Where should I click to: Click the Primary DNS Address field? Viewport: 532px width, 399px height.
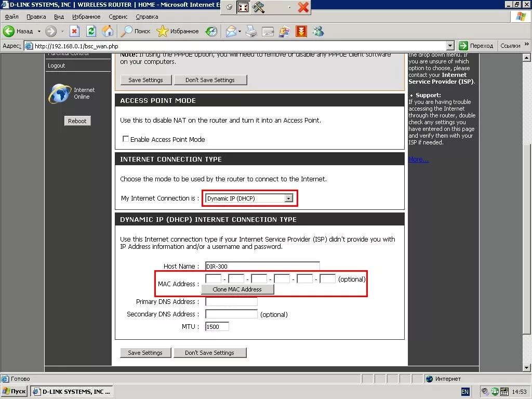[x=231, y=302]
